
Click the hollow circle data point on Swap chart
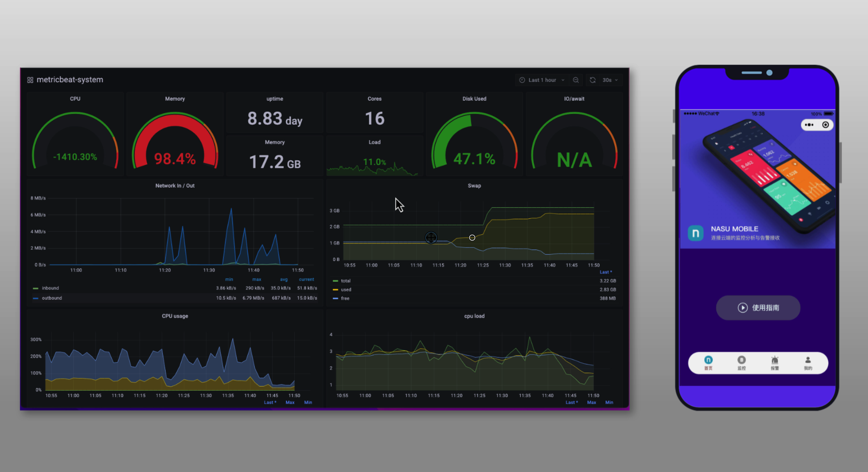tap(472, 238)
